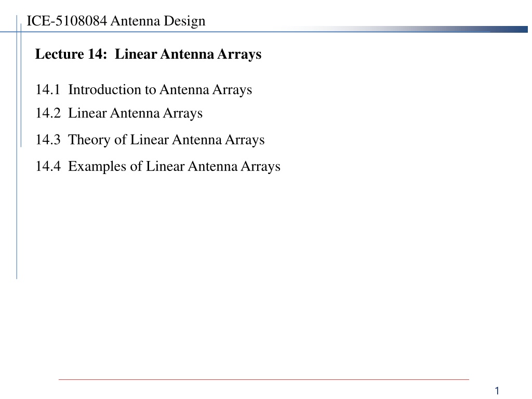Viewport: 532px width, 399px height.
Task: Open section '14.4 Examples of Linear Antenna Arrays'
Action: 158,167
